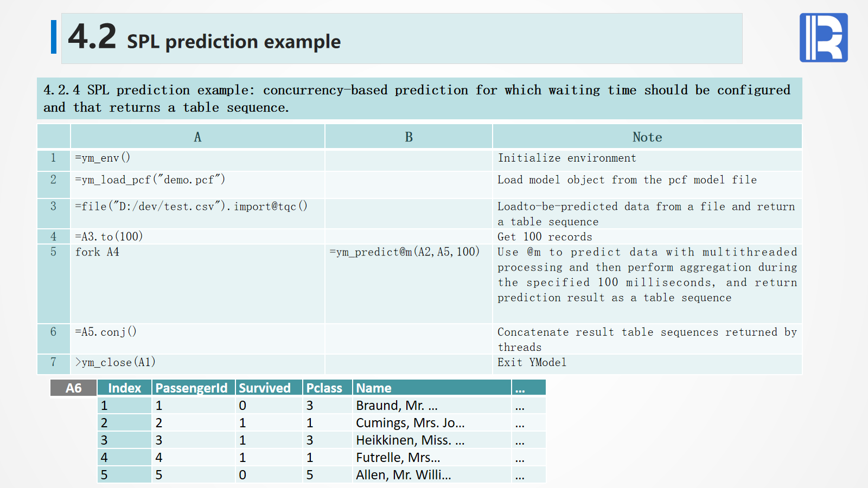Click the "Exit YModel" note
The image size is (868, 488).
click(x=532, y=362)
